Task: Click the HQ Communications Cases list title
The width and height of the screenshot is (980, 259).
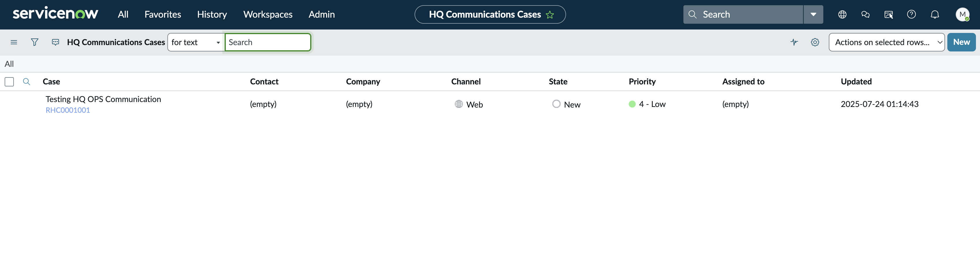Action: [116, 42]
